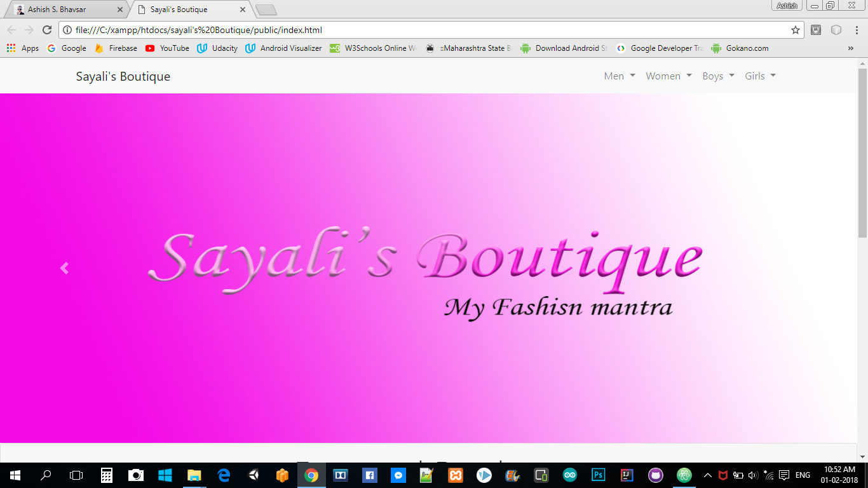
Task: Open Unity from the taskbar
Action: tap(254, 475)
